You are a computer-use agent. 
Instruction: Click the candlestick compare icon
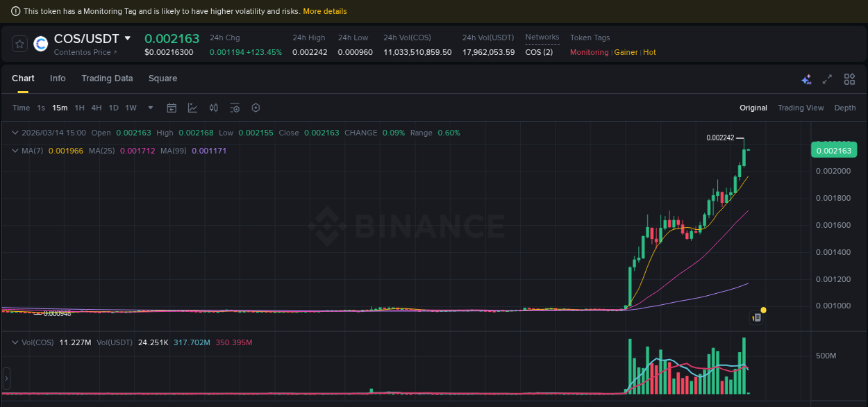click(214, 108)
